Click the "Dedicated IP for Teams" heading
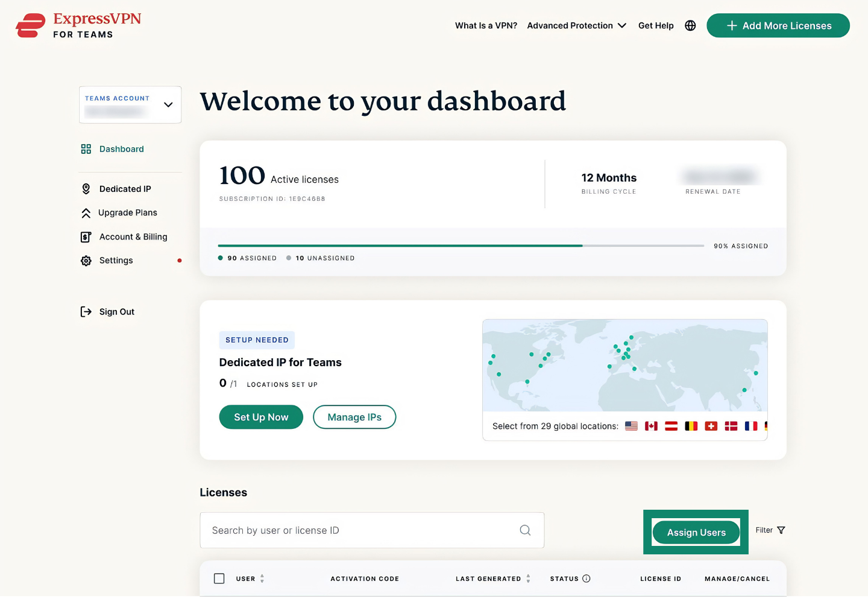The image size is (868, 599). (280, 363)
